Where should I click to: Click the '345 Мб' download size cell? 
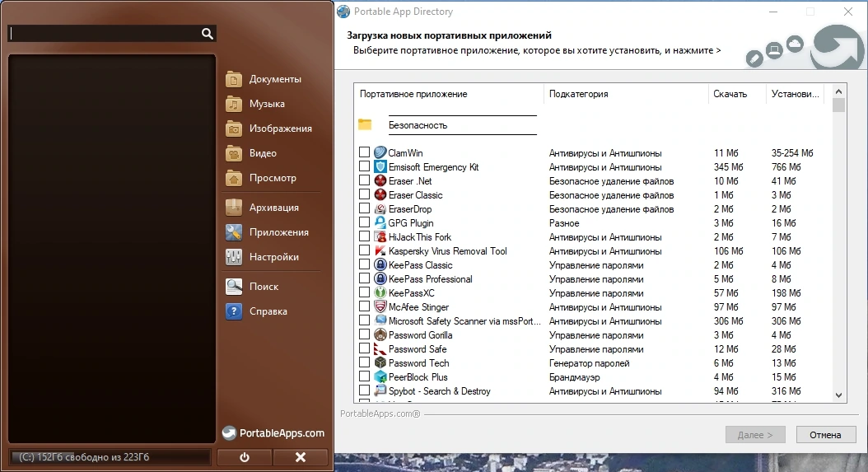(729, 166)
